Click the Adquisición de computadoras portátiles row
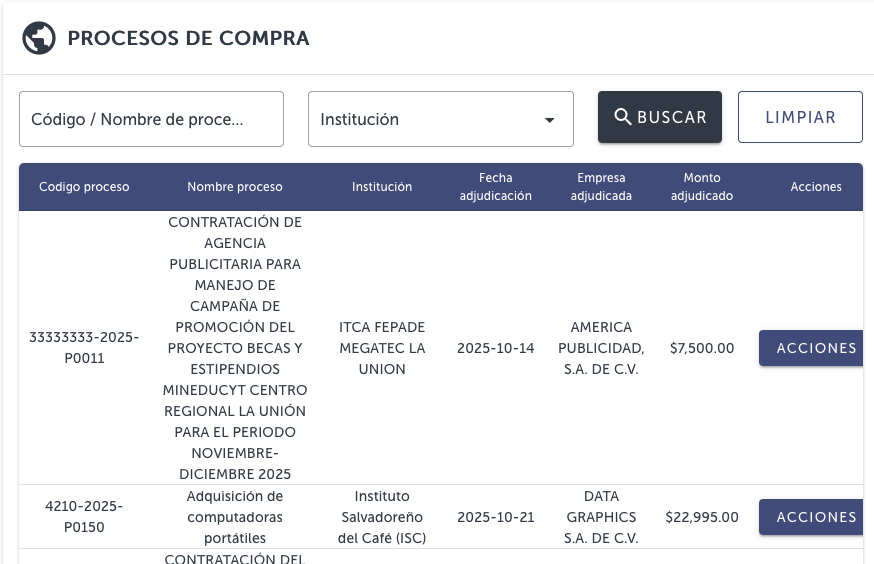Viewport: 874px width, 564px height. (235, 517)
